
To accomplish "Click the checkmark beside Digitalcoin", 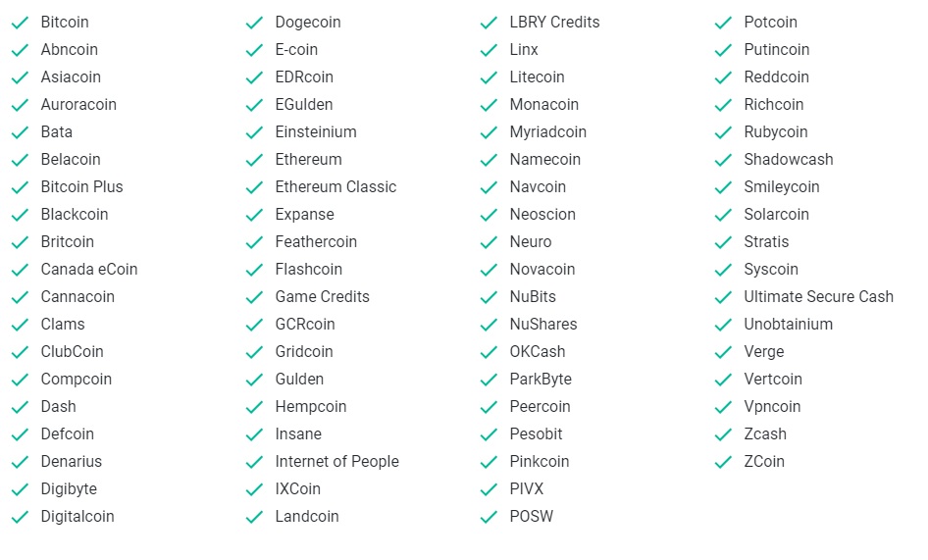I will (x=21, y=518).
